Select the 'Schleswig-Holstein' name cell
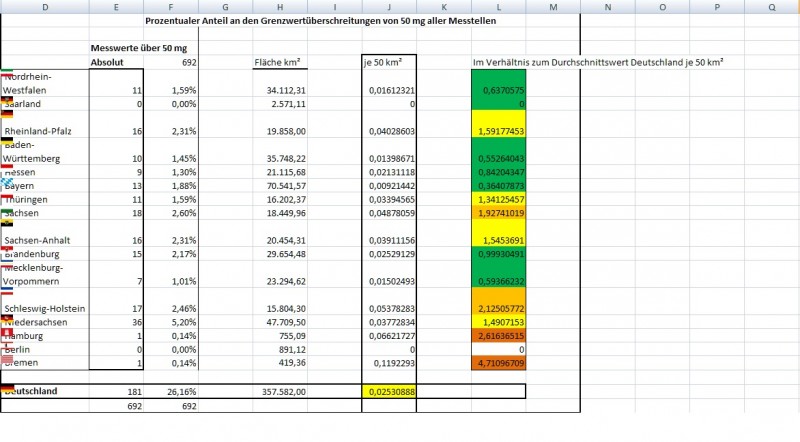This screenshot has width=800, height=442. coord(45,309)
